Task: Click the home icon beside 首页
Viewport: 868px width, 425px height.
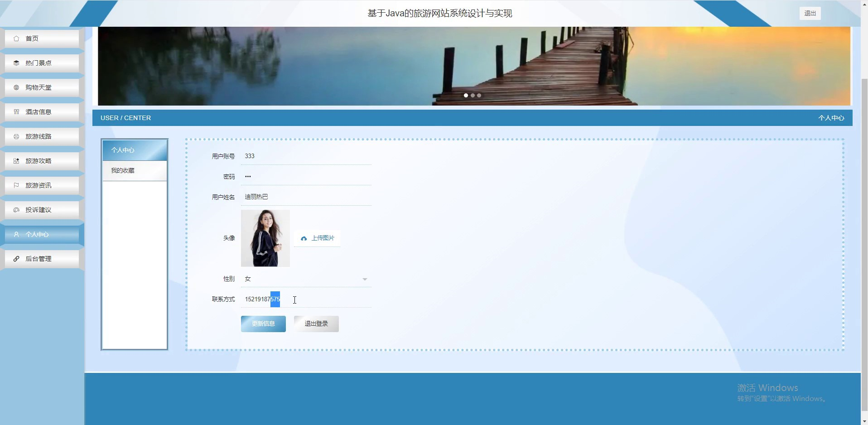Action: point(16,39)
